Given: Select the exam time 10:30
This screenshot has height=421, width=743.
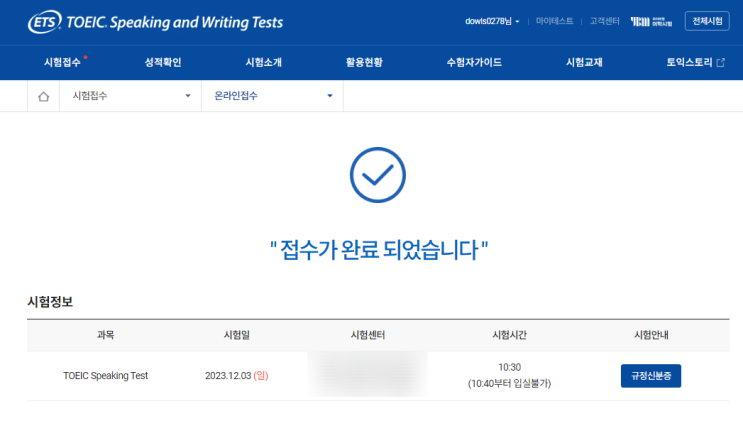Looking at the screenshot, I should tap(509, 367).
